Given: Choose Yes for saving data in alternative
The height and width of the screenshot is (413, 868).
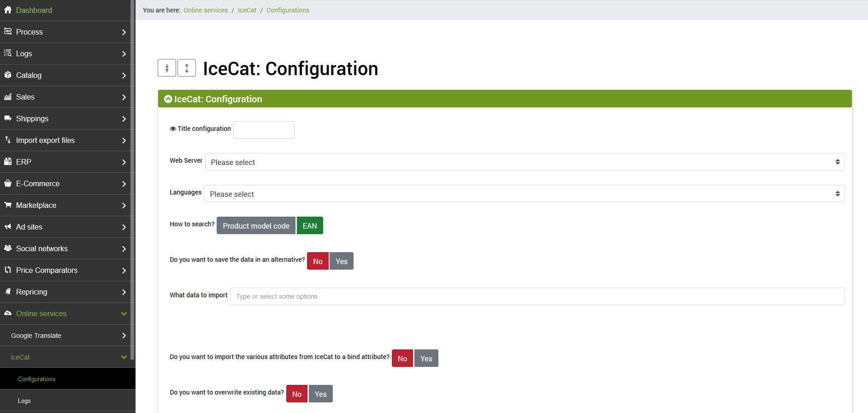Looking at the screenshot, I should 342,261.
